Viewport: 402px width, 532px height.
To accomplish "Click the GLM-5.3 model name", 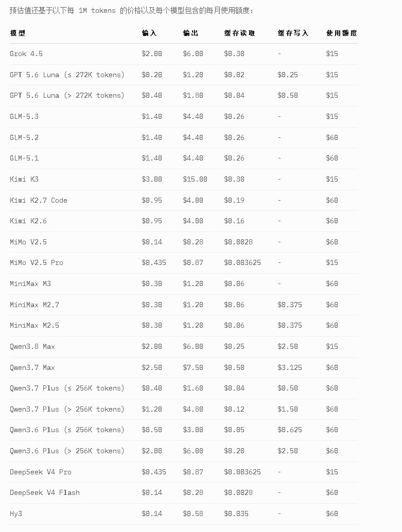I will pyautogui.click(x=24, y=116).
